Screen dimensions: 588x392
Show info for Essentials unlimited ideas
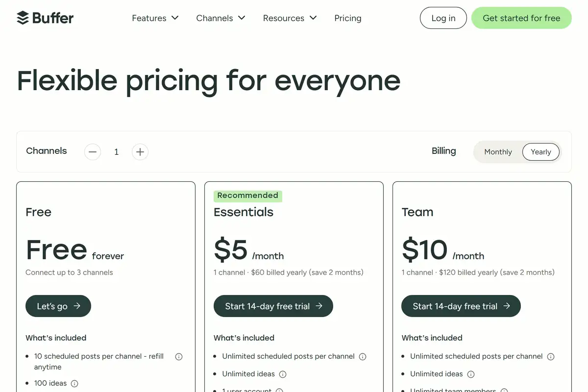(x=283, y=374)
